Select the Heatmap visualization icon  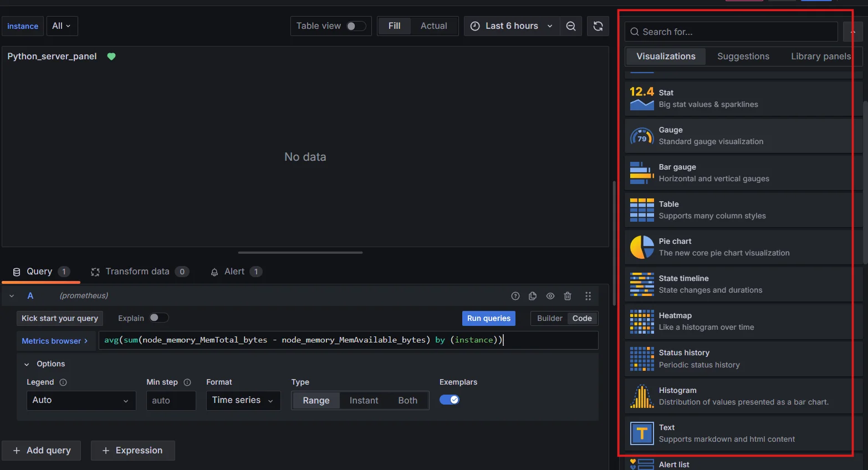pyautogui.click(x=642, y=321)
